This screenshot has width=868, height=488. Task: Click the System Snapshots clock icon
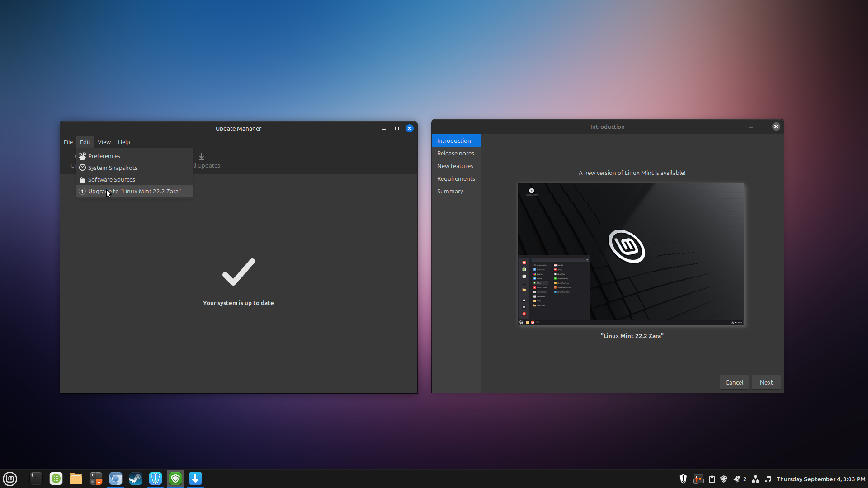tap(82, 168)
